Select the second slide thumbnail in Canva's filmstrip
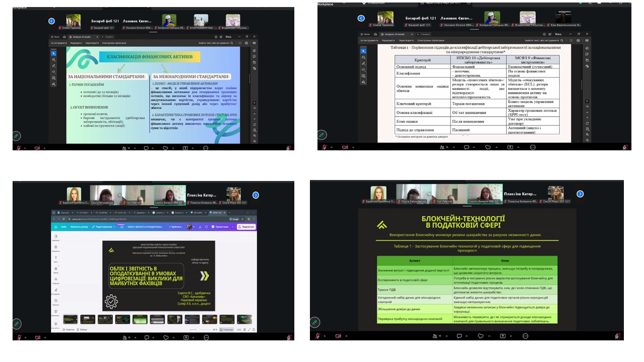 click(88, 319)
